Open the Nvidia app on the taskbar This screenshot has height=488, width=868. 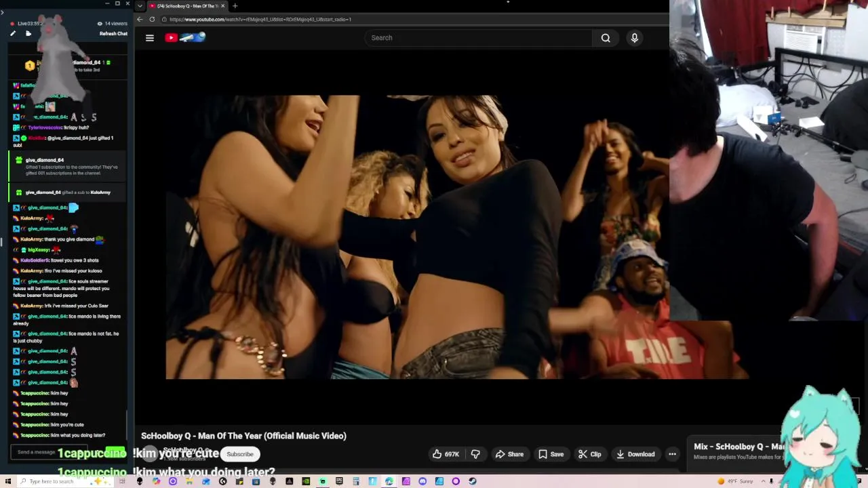click(306, 481)
